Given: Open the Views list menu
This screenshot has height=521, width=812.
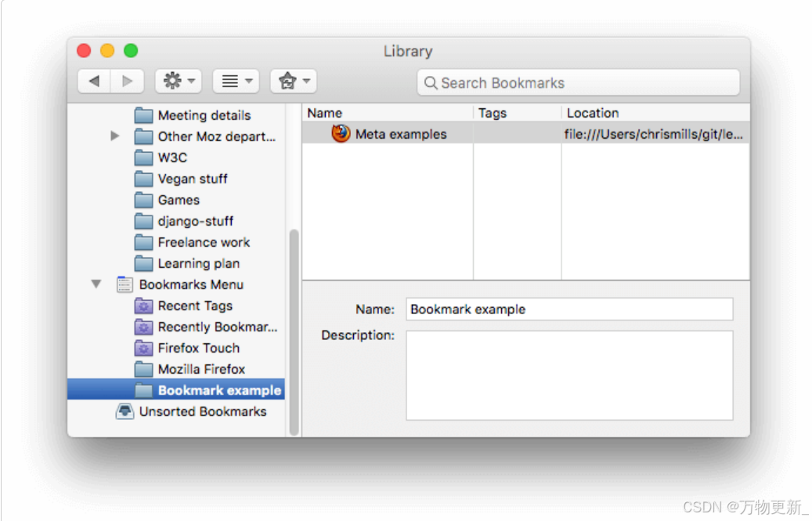Looking at the screenshot, I should click(x=236, y=81).
